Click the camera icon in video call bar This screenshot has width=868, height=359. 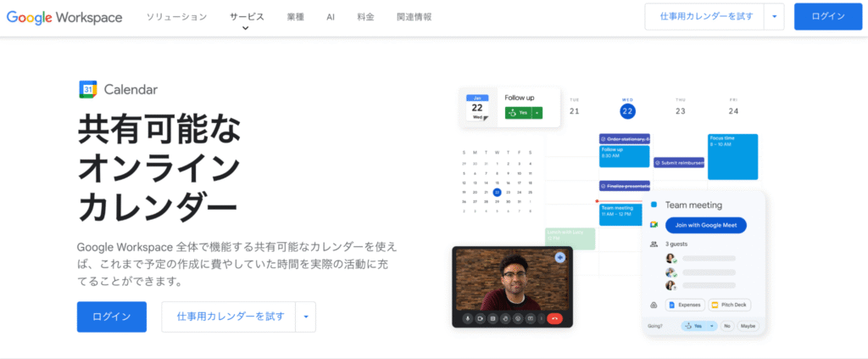(x=480, y=318)
